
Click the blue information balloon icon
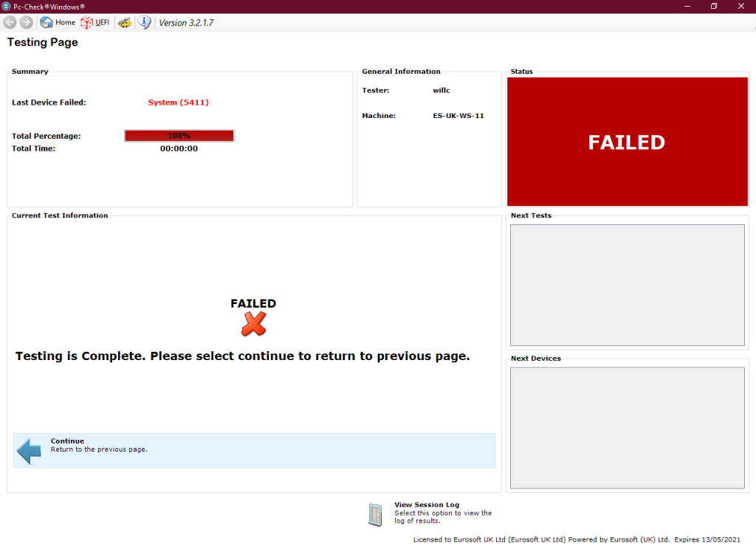point(144,22)
